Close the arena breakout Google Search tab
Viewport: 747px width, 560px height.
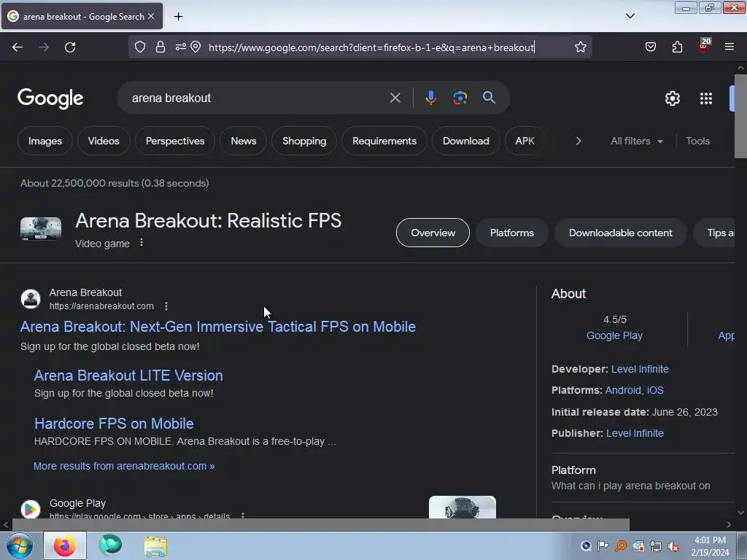pyautogui.click(x=151, y=16)
